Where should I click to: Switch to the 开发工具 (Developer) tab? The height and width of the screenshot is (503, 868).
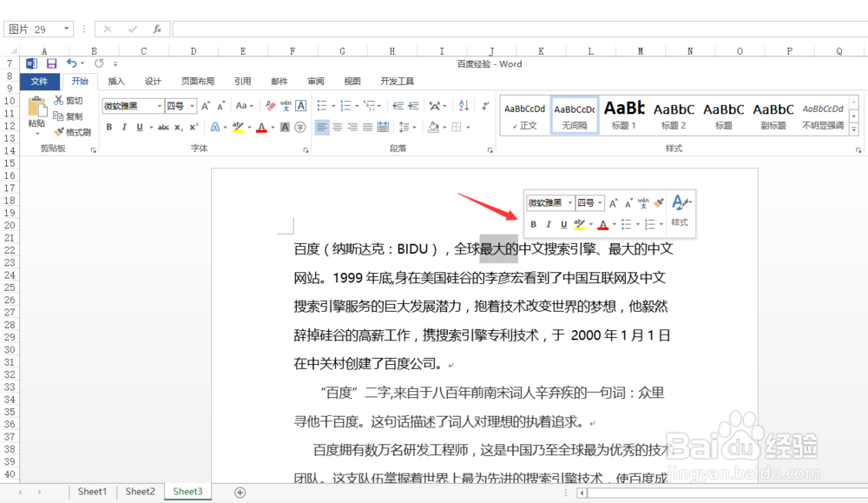(x=397, y=82)
